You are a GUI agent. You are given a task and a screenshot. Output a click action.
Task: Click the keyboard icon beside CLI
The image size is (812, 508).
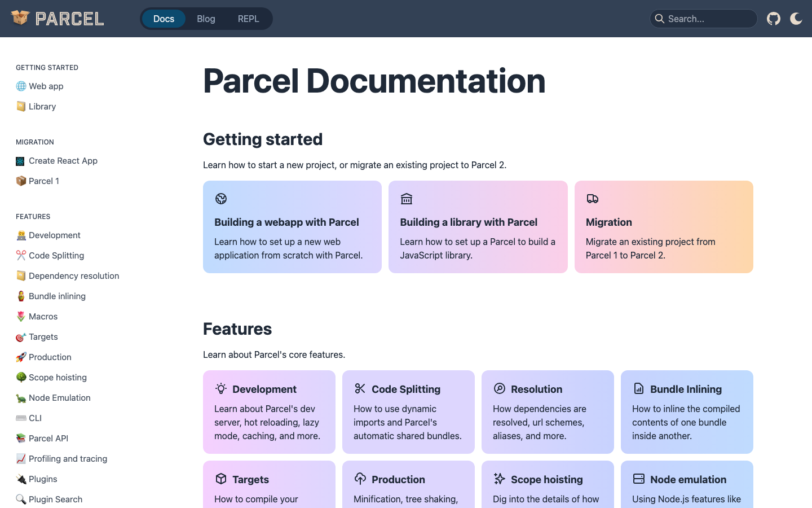pos(21,418)
